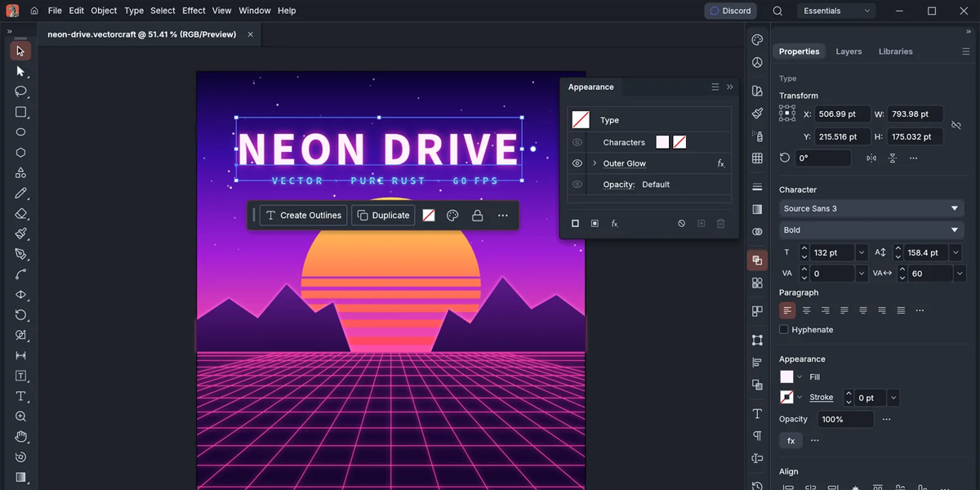Activate the Zoom tool

[20, 416]
